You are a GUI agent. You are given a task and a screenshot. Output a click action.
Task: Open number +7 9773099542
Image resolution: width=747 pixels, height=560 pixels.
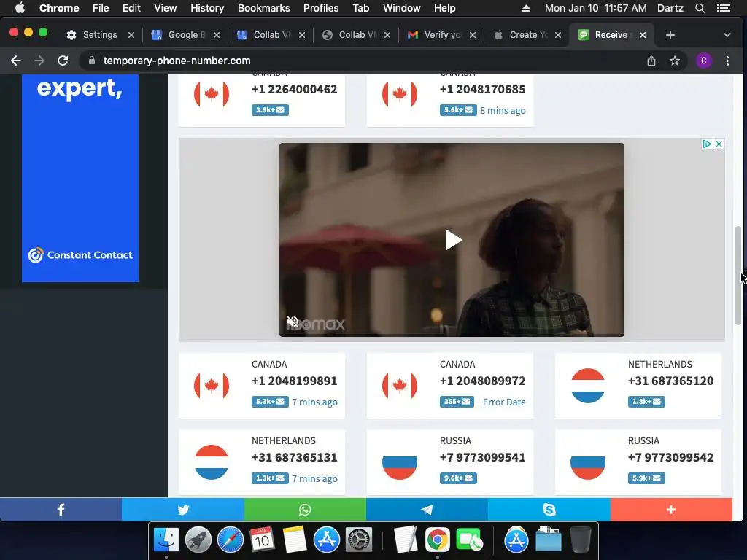(671, 458)
